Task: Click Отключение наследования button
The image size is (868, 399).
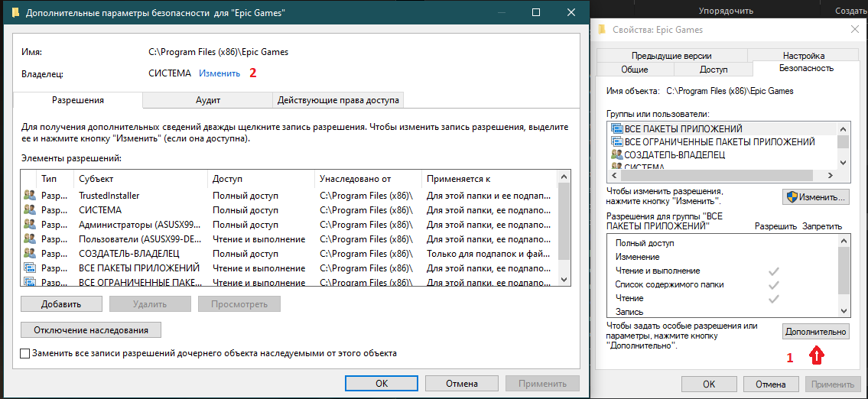Action: pyautogui.click(x=91, y=330)
